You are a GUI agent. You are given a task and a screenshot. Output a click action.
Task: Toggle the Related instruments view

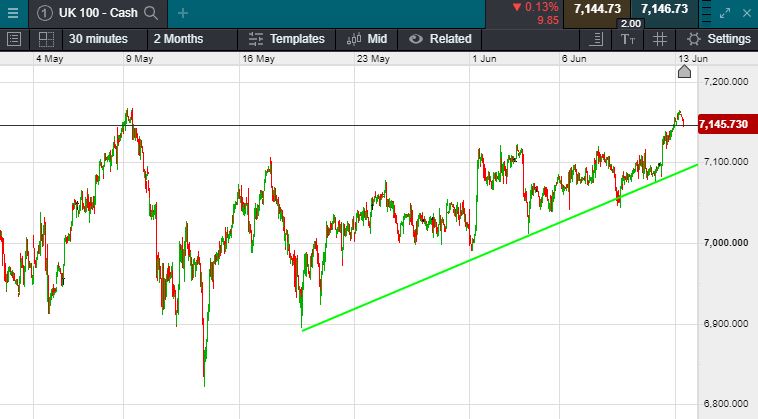coord(439,39)
